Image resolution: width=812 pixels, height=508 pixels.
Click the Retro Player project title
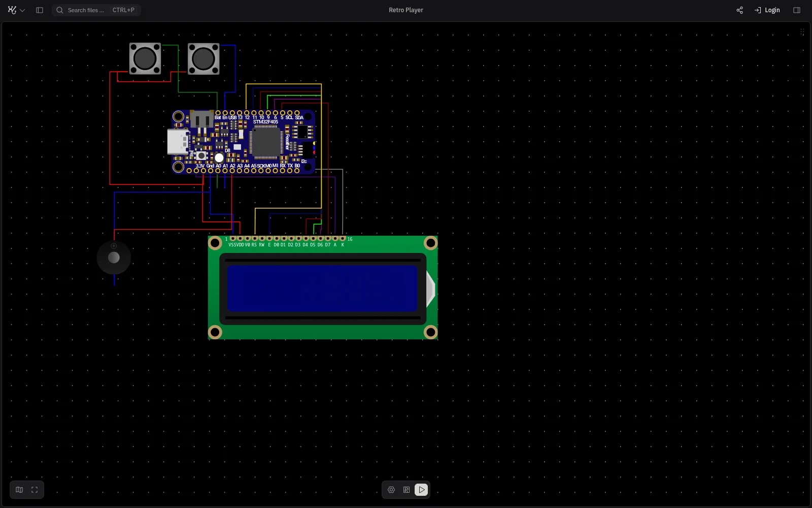(406, 10)
